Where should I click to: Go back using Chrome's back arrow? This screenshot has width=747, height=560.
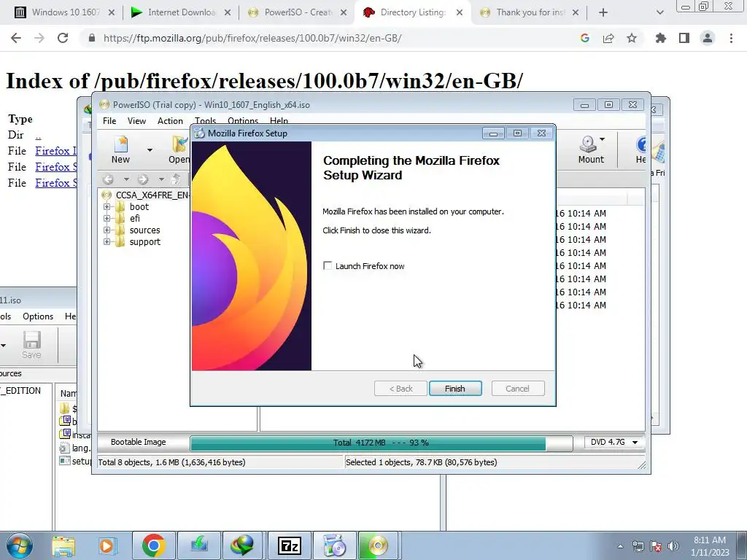tap(16, 38)
